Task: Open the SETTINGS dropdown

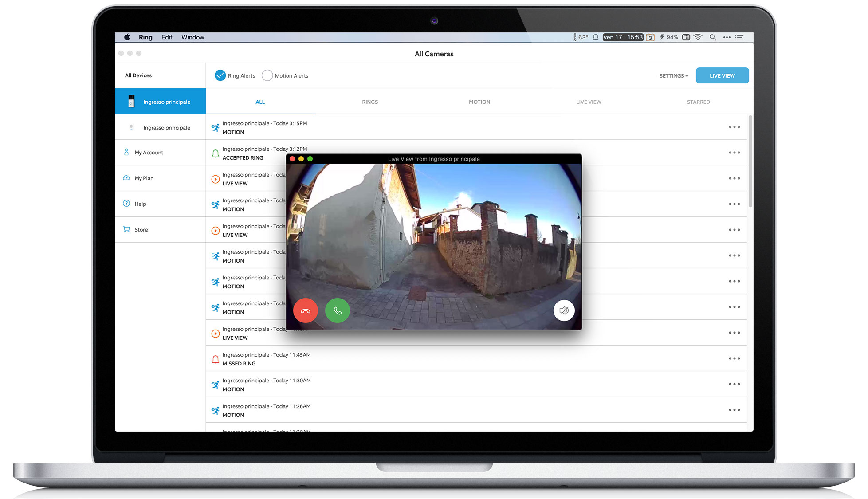Action: coord(674,76)
